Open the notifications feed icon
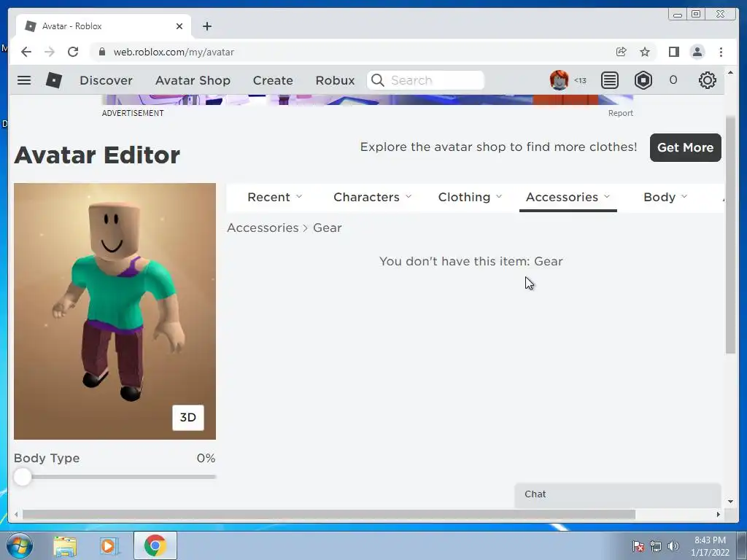 pos(610,80)
